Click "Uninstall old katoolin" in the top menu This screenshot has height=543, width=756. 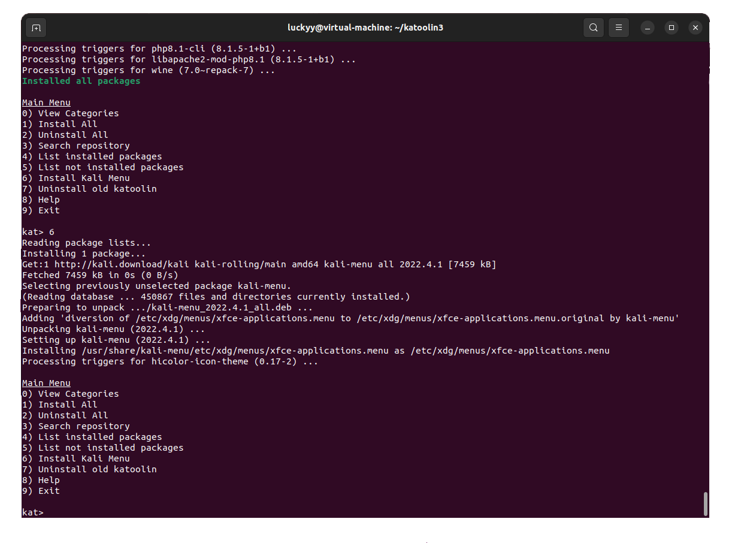[x=97, y=189]
